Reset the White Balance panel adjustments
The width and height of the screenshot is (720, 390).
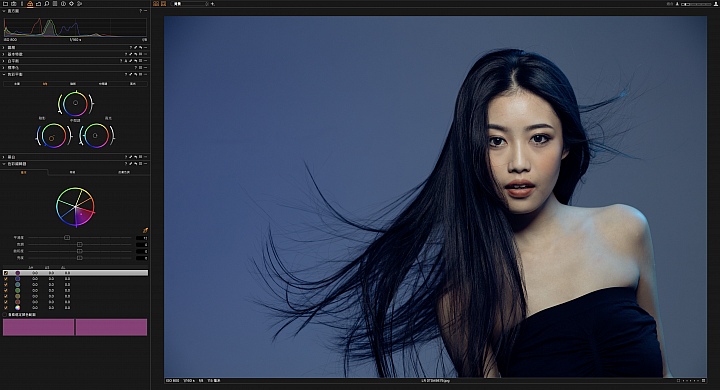[x=135, y=61]
